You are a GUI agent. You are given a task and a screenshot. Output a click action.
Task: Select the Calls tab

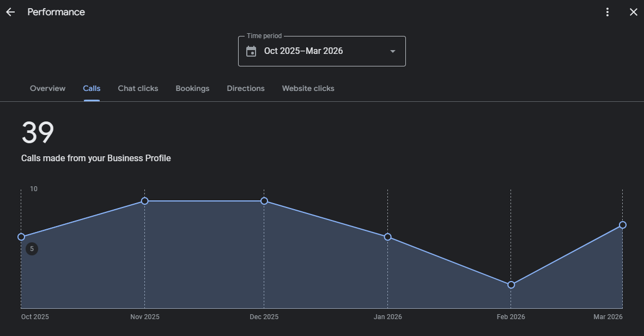(92, 88)
